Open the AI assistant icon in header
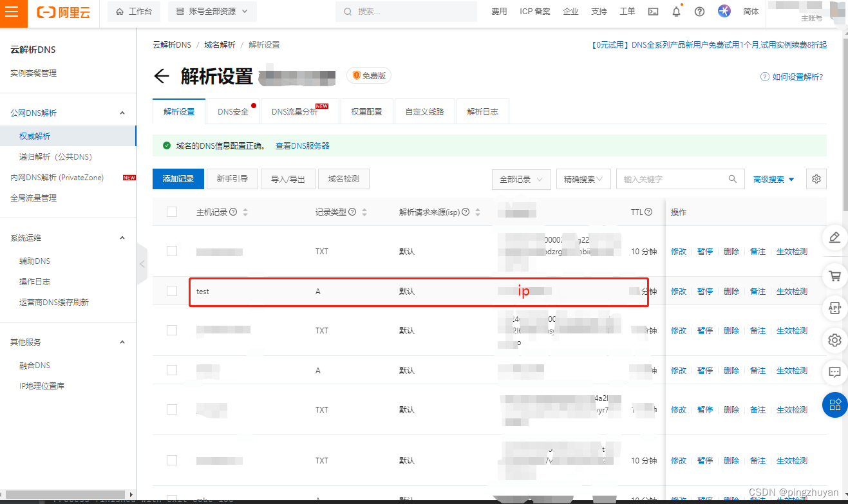Screen dimensions: 848x504 724,11
